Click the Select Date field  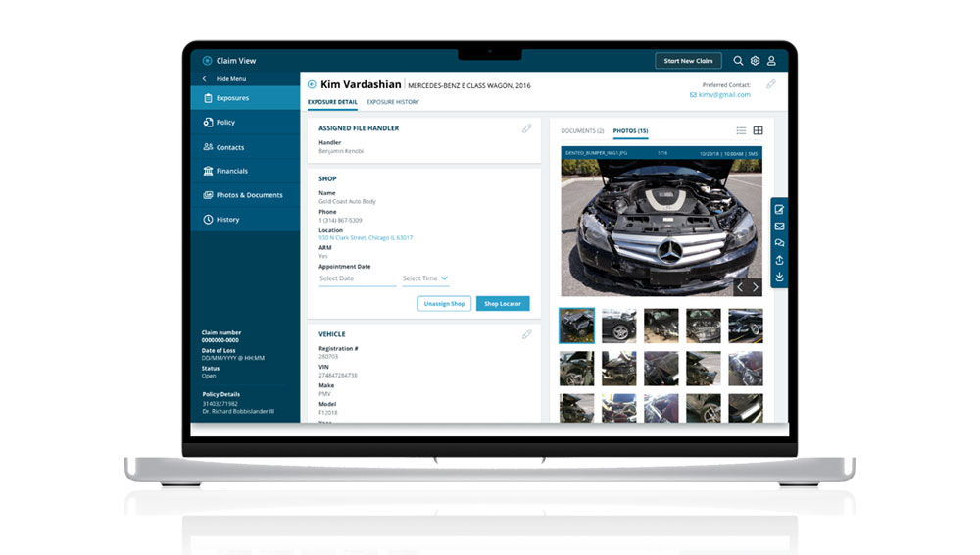point(357,278)
